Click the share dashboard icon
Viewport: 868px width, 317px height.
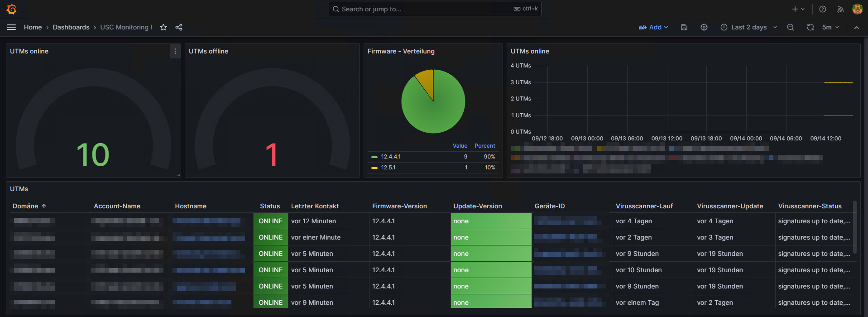click(179, 27)
